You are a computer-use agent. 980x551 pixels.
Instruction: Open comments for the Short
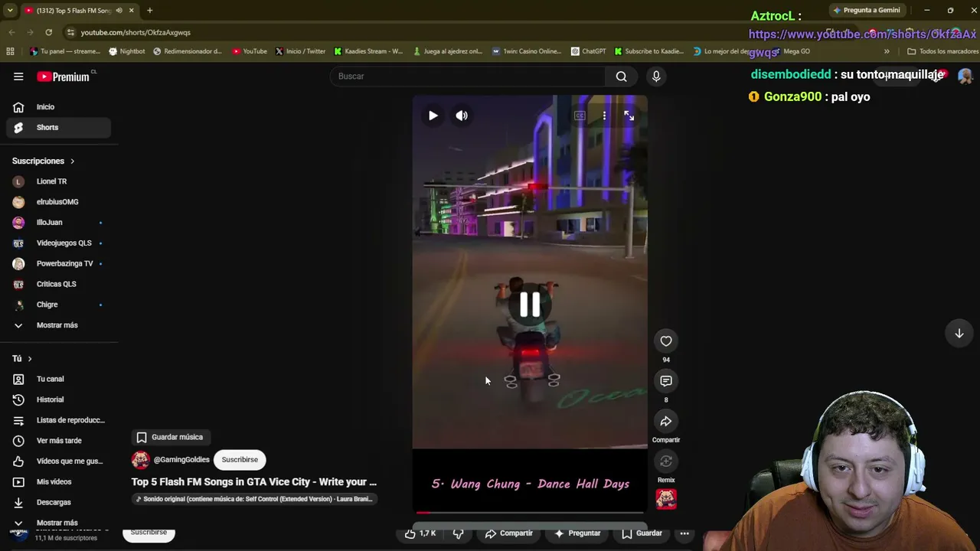666,381
